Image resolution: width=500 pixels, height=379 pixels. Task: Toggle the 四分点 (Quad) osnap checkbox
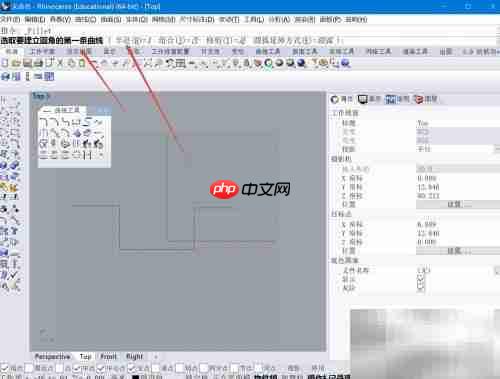coord(204,368)
